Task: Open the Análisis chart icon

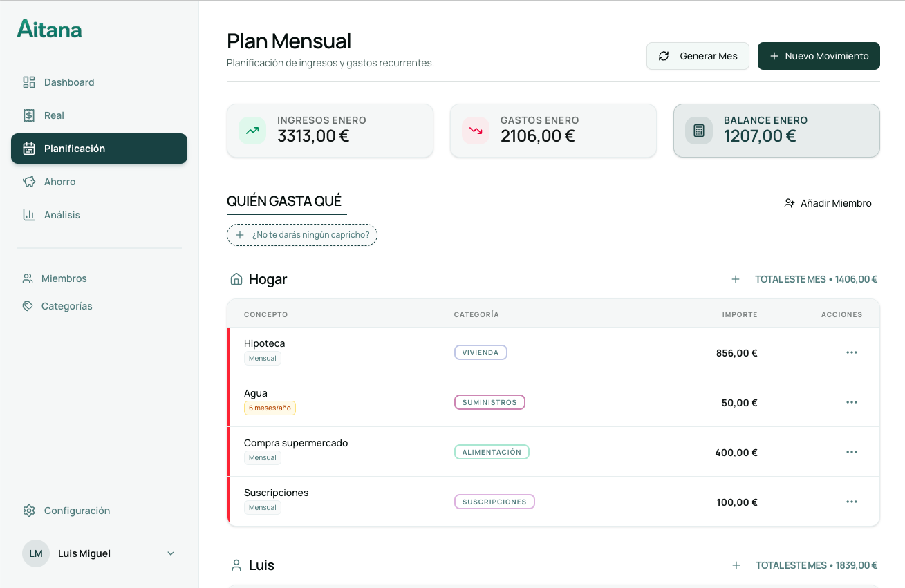Action: coord(29,215)
